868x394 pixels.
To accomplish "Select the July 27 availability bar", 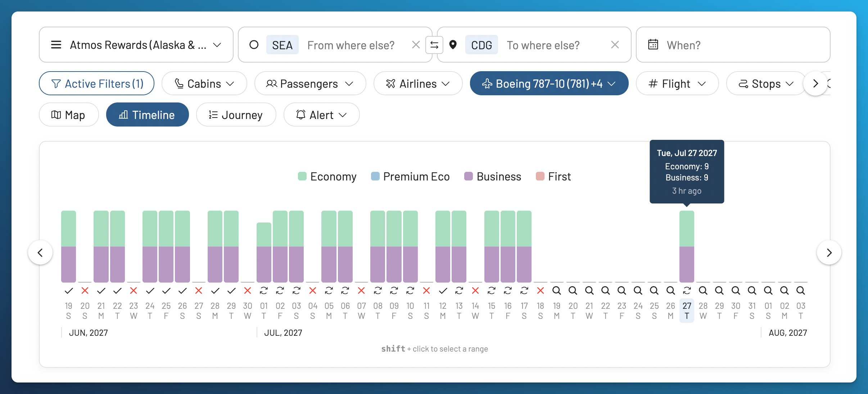I will pyautogui.click(x=687, y=247).
